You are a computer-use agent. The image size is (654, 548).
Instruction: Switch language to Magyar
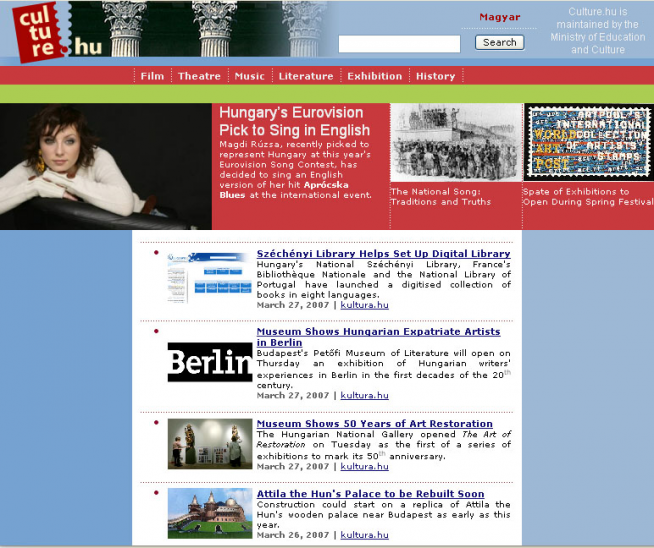(x=500, y=17)
